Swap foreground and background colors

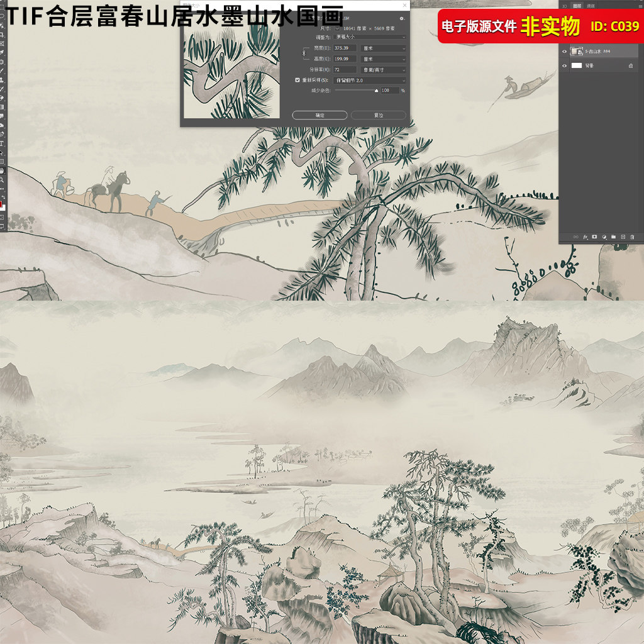click(x=3, y=197)
